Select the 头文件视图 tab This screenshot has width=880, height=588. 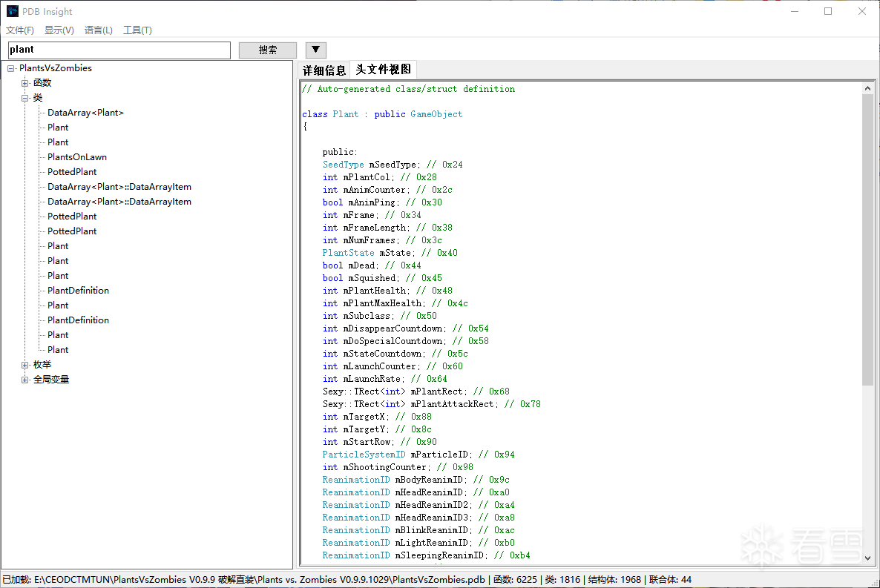pyautogui.click(x=383, y=70)
